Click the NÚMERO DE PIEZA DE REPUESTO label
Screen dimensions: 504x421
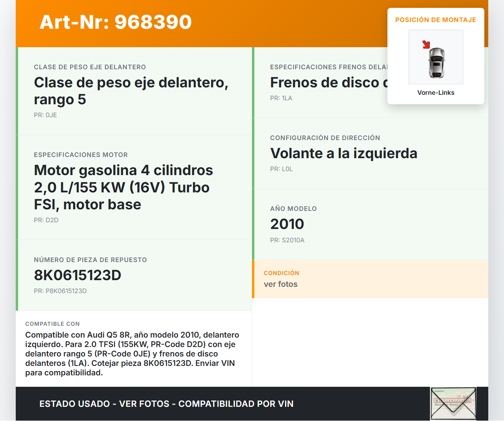[x=90, y=260]
